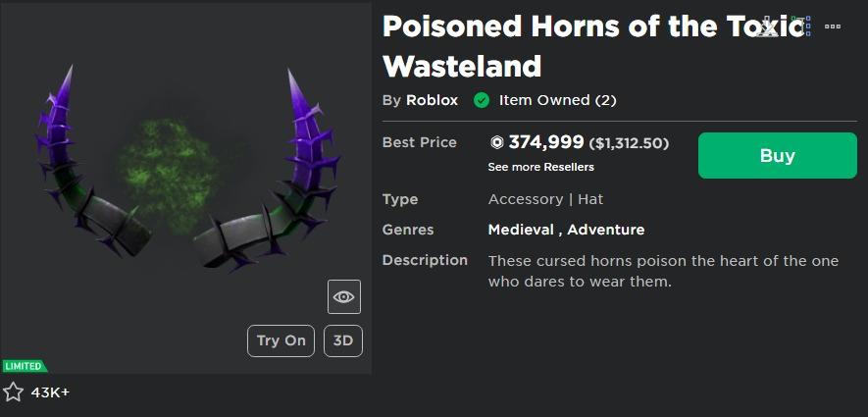Screen dimensions: 868x417
Task: Click the green Buy button
Action: click(777, 155)
